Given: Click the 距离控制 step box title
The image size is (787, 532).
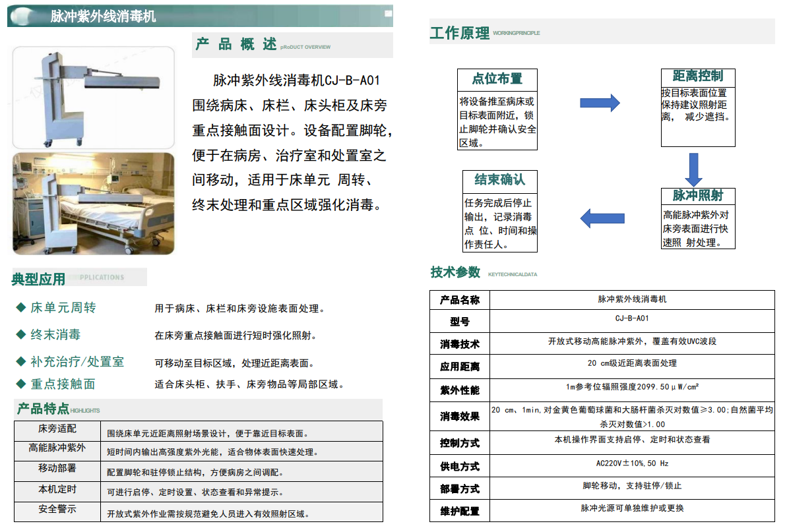Looking at the screenshot, I should point(698,76).
